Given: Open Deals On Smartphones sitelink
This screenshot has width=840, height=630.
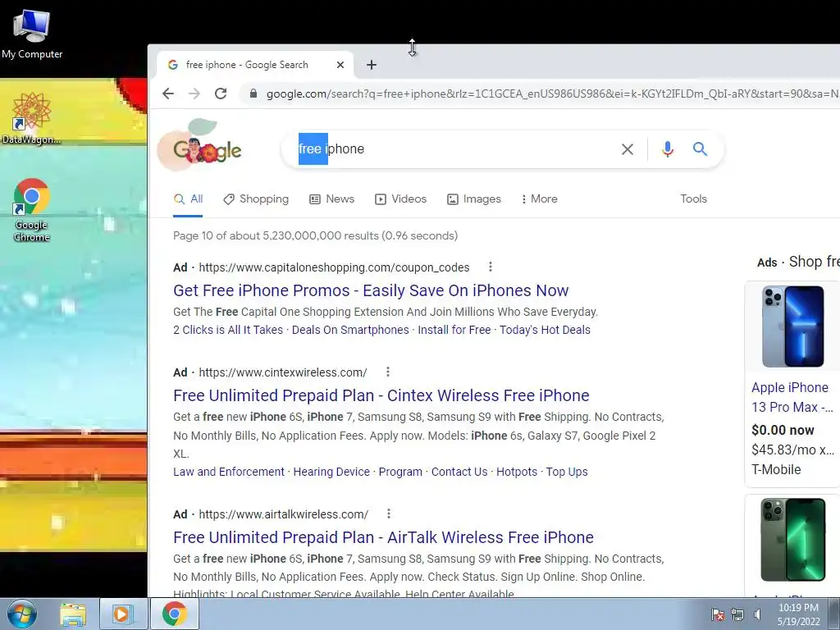Looking at the screenshot, I should 350,330.
